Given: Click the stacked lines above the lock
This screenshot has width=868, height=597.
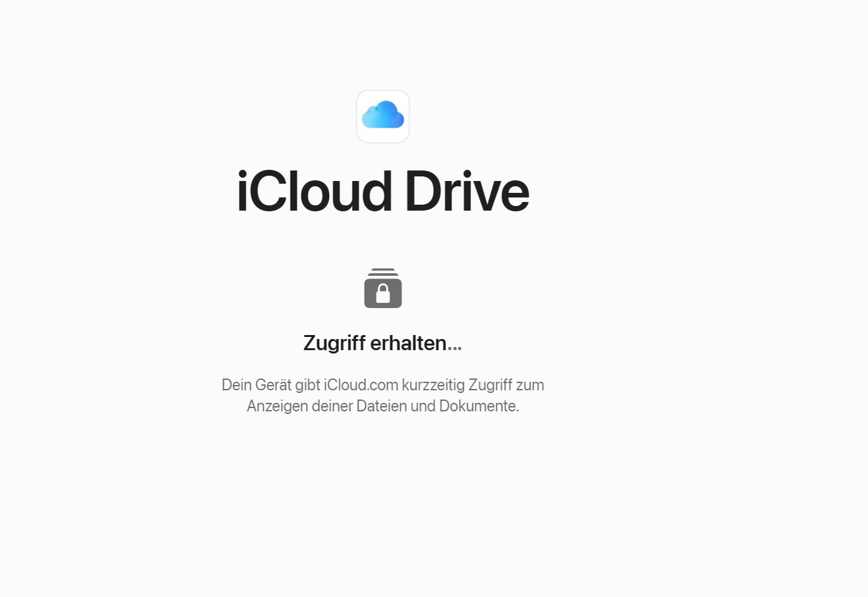Looking at the screenshot, I should (x=383, y=272).
